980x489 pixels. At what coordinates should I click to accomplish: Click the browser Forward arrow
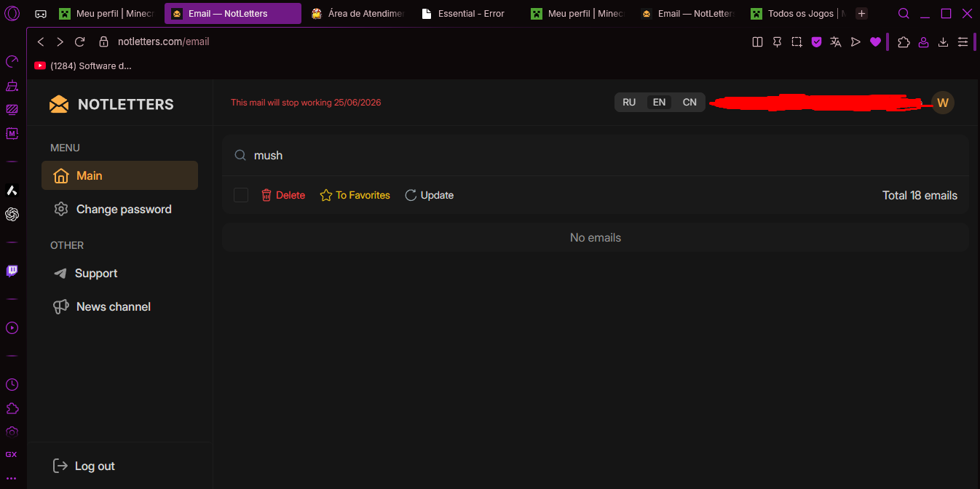[60, 42]
